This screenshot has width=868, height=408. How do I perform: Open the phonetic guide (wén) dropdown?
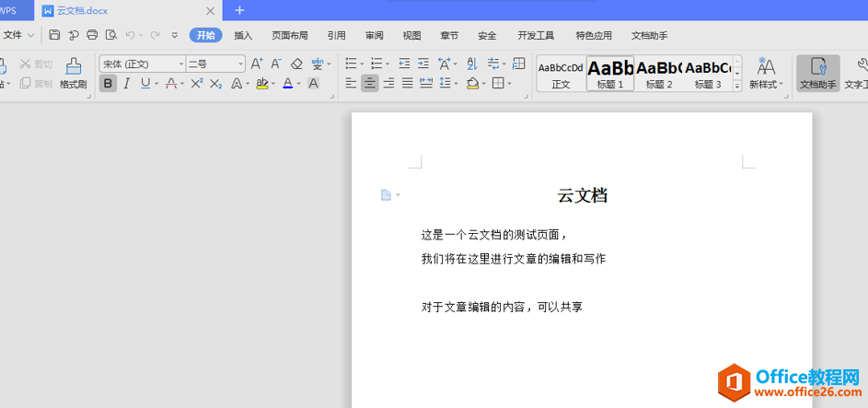(329, 64)
